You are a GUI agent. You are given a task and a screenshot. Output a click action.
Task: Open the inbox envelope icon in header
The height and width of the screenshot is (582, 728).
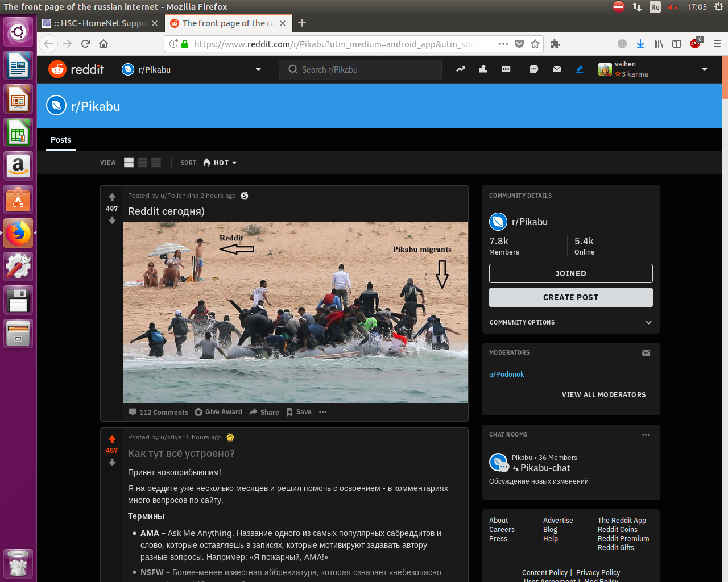point(557,69)
